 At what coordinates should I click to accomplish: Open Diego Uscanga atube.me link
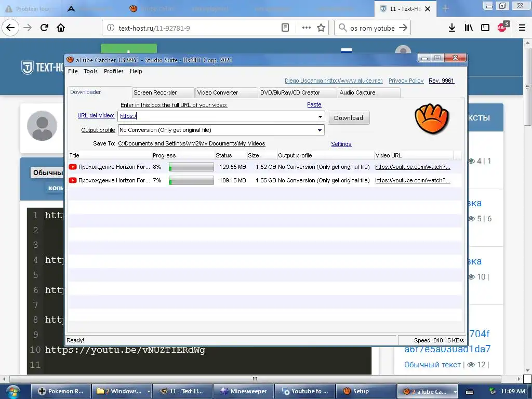[334, 81]
